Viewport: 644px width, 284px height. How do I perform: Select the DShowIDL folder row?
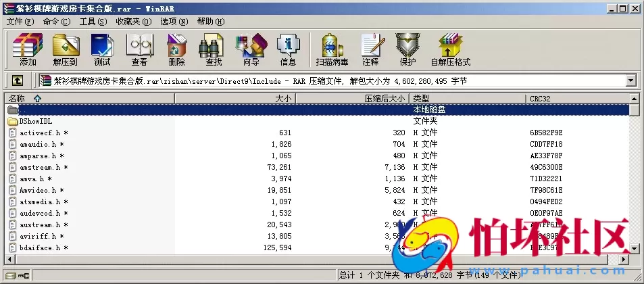point(318,121)
